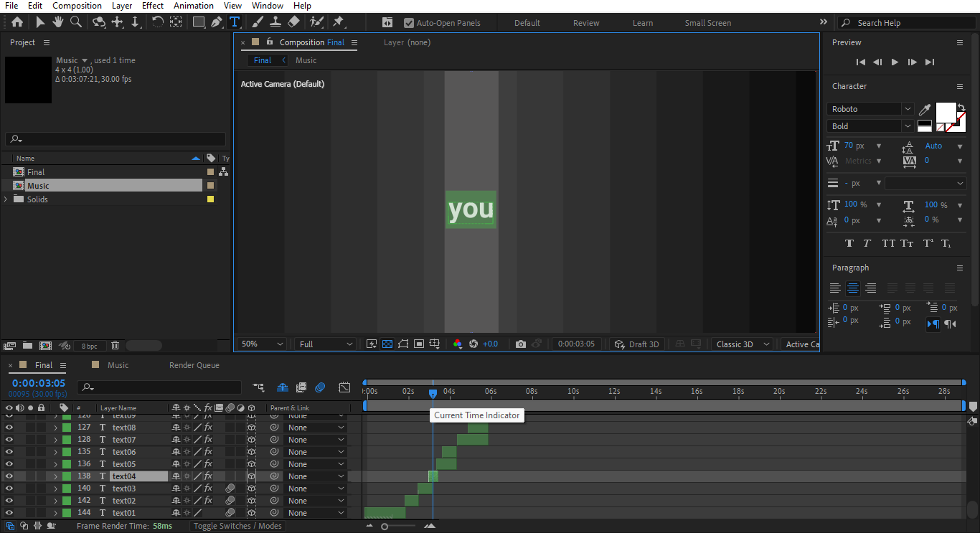
Task: Select the Rectangle shape tool
Action: (x=199, y=22)
